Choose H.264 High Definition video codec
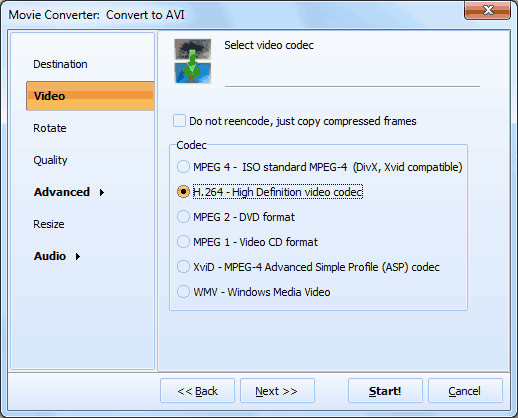Viewport: 518px width, 418px height. coord(183,192)
